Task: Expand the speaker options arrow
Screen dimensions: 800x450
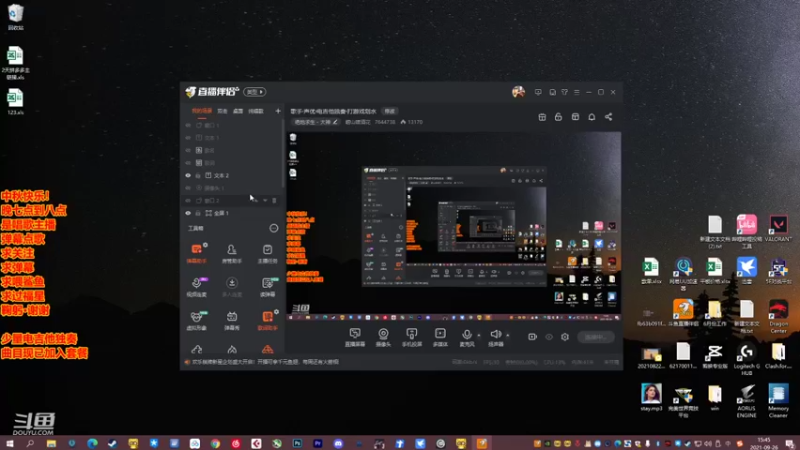Action: click(x=508, y=335)
